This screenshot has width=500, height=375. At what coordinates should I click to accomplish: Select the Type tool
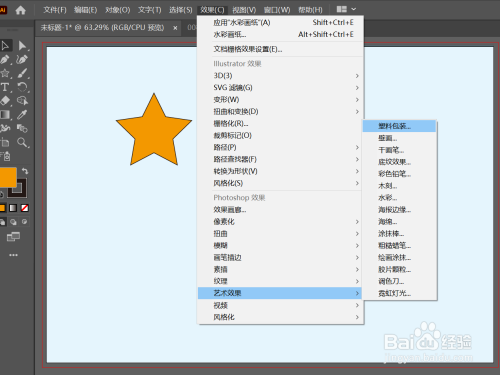(x=5, y=87)
